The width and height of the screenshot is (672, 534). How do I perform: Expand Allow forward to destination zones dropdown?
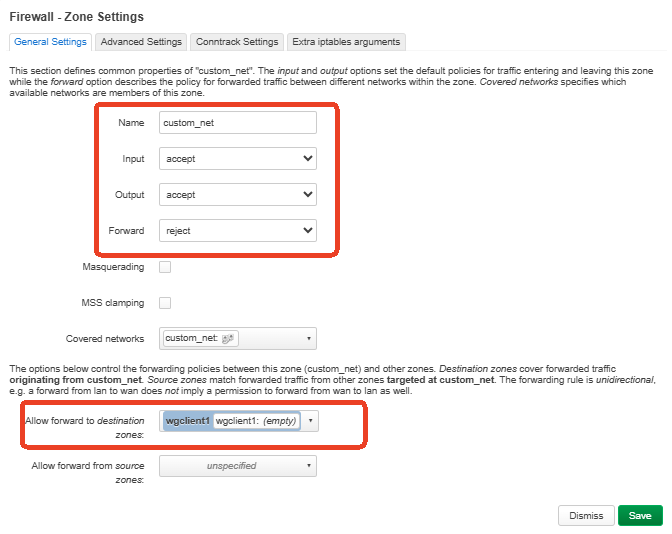[310, 421]
